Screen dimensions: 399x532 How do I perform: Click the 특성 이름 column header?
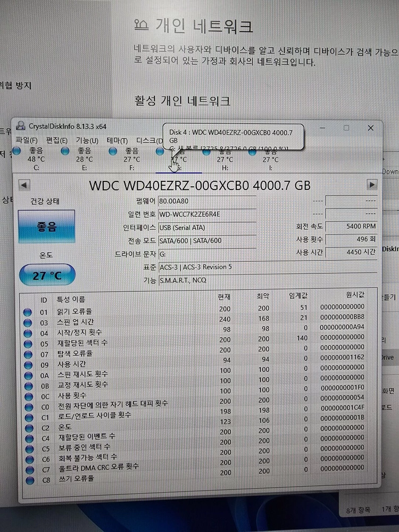pos(71,299)
